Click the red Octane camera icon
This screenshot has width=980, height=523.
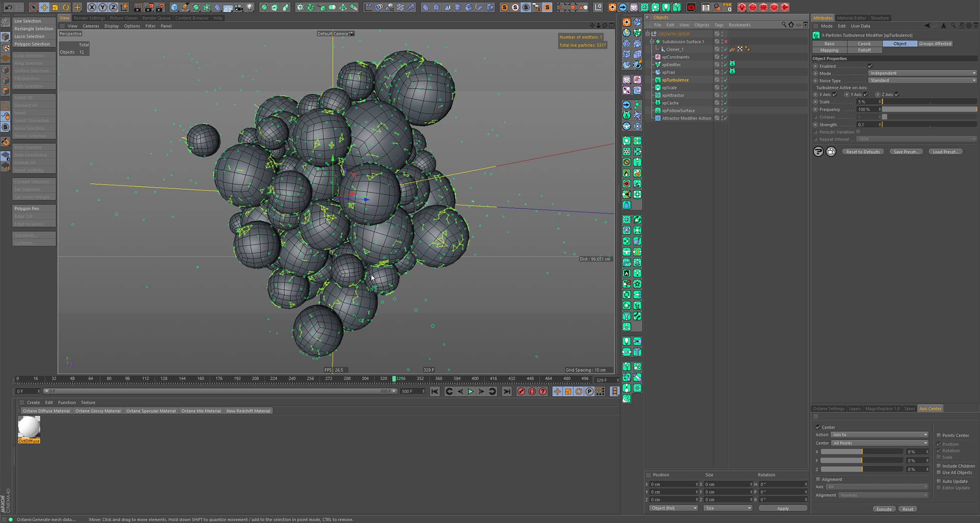(x=691, y=7)
